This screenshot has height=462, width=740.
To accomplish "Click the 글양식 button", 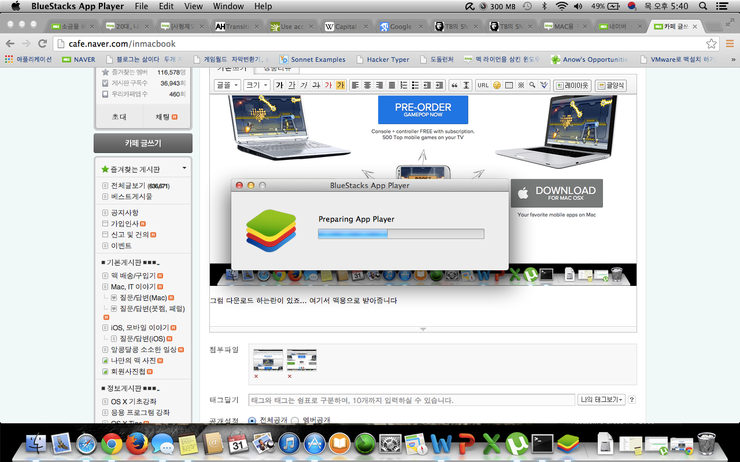I will (x=611, y=85).
